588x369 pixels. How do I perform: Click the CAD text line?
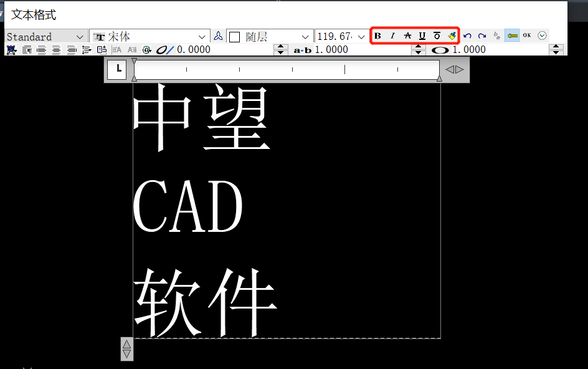(188, 206)
